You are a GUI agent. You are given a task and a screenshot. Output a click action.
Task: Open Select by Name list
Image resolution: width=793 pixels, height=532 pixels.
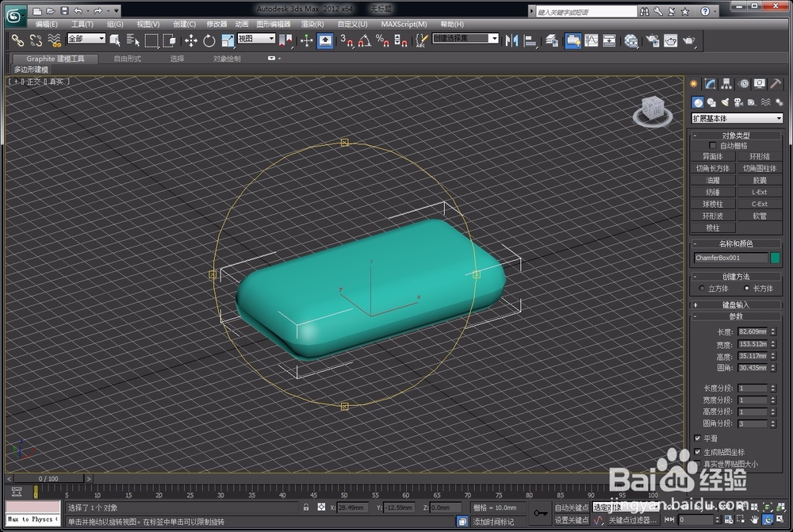132,40
